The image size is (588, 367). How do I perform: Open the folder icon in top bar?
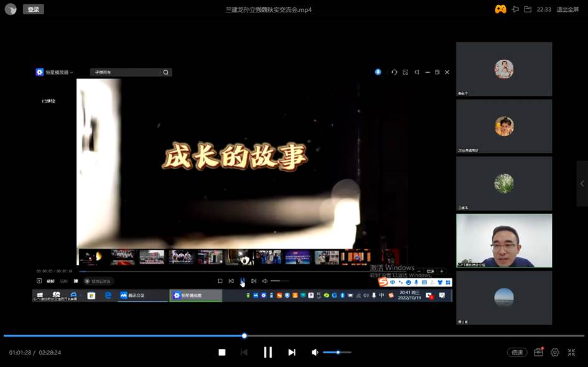coord(528,9)
